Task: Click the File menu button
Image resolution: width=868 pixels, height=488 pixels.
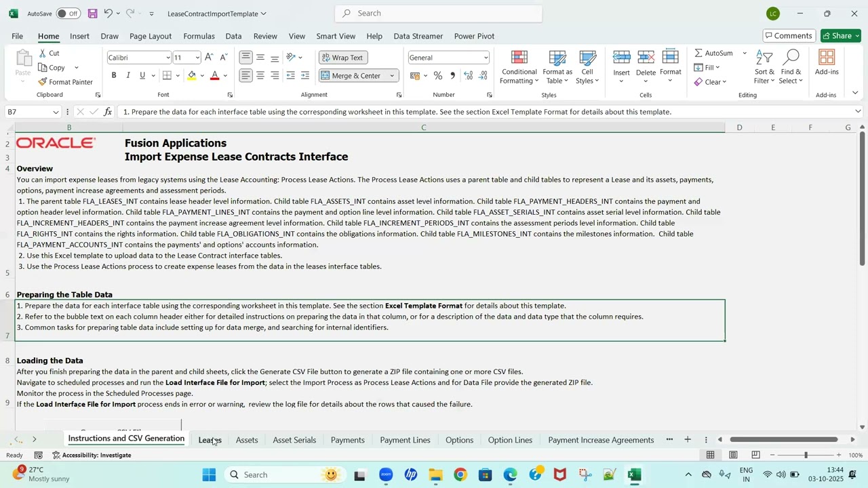Action: [17, 36]
